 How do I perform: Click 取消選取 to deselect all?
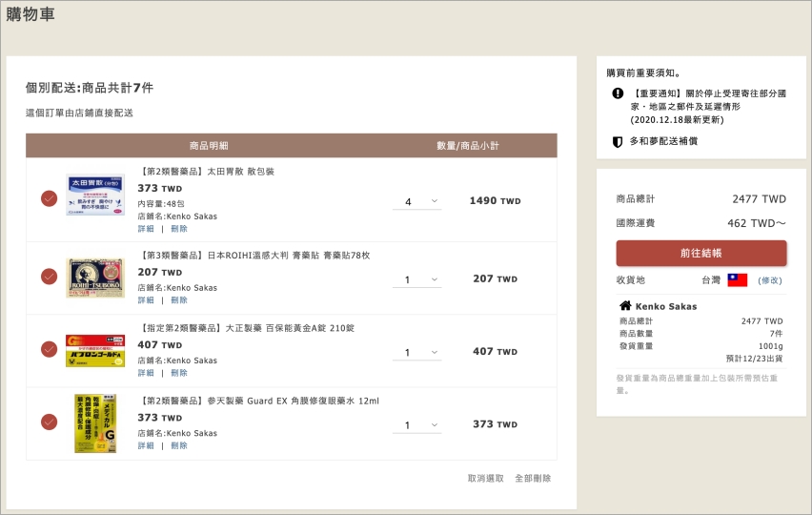tap(485, 478)
